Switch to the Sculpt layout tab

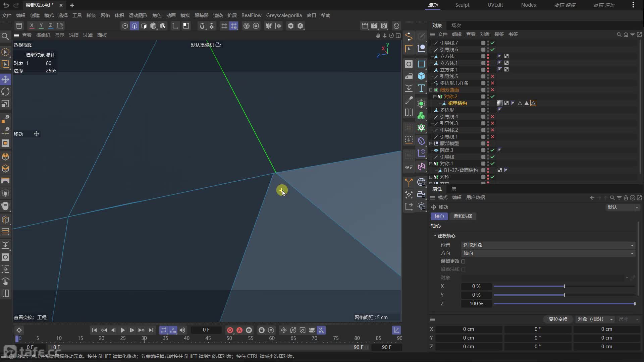coord(462,5)
